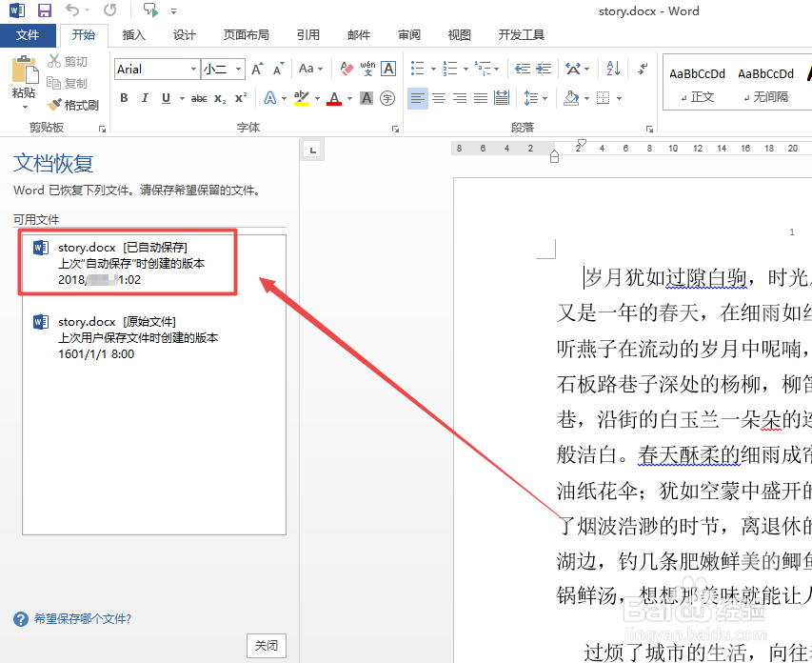Open the Font dialog launcher
Screen dimensions: 812x663
395,129
